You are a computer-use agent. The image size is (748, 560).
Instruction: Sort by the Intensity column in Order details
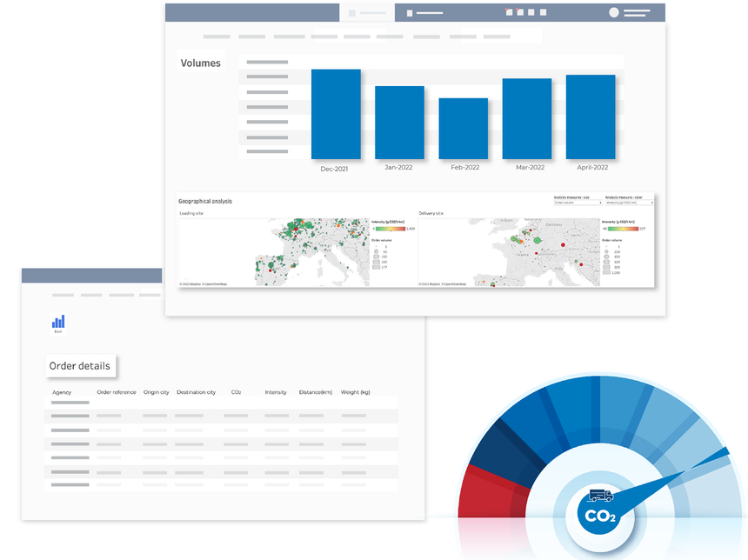coord(276,392)
